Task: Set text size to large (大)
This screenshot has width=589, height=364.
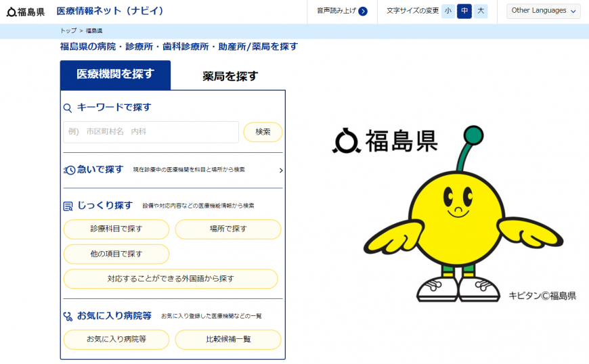Action: (481, 11)
